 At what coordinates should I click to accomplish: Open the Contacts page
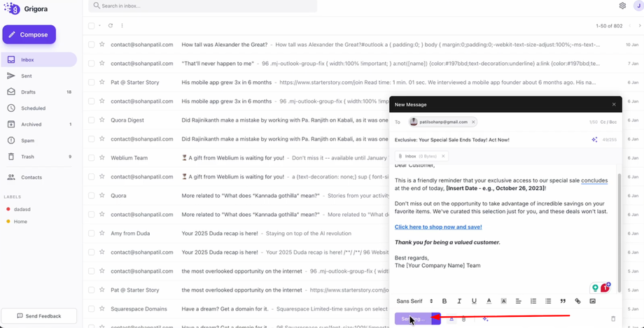point(38,178)
